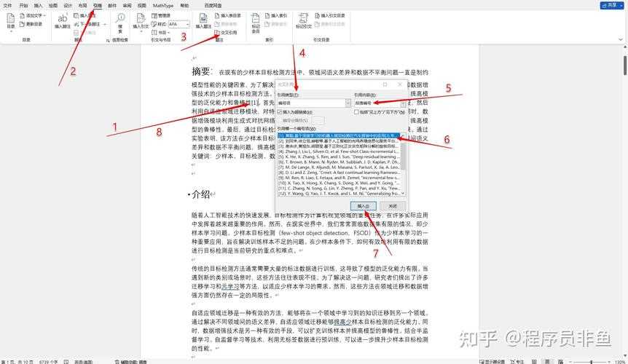
Task: Close the cross-reference dialog with X
Action: pyautogui.click(x=400, y=84)
